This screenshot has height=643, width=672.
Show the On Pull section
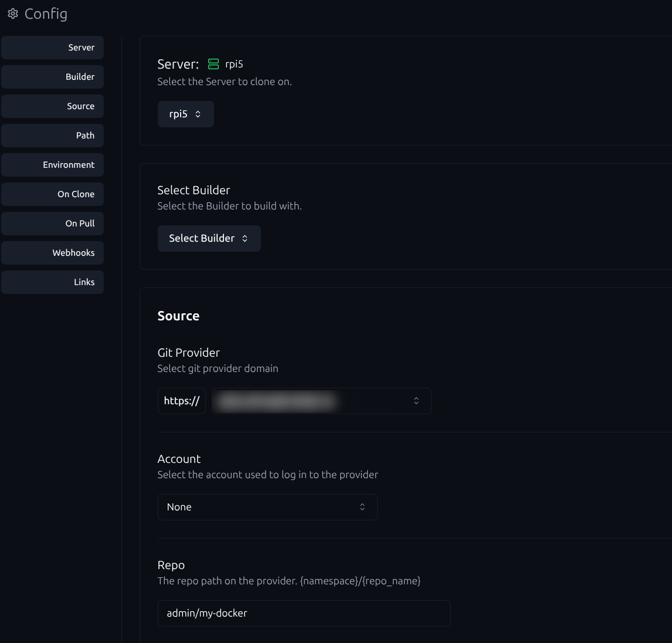tap(53, 224)
